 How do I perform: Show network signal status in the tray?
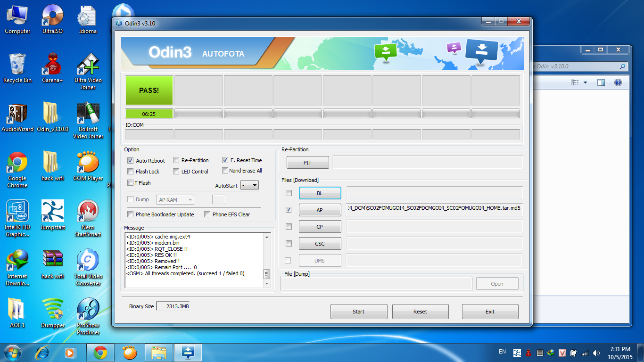point(585,353)
